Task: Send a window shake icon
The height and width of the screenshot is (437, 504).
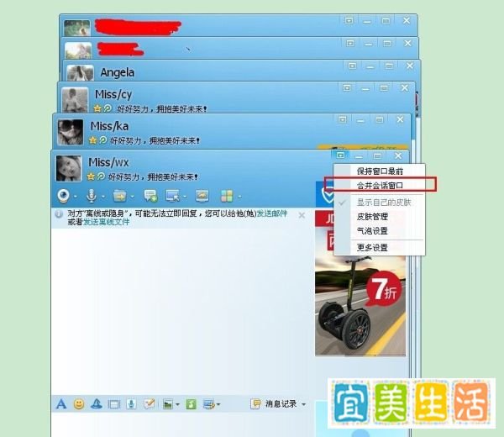Action: coord(113,404)
